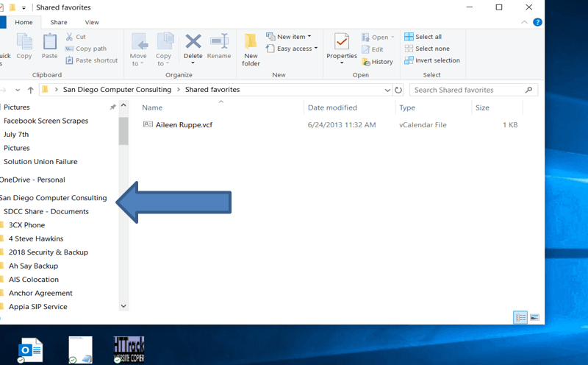
Task: Open recent locations dropdown arrow
Action: point(18,90)
